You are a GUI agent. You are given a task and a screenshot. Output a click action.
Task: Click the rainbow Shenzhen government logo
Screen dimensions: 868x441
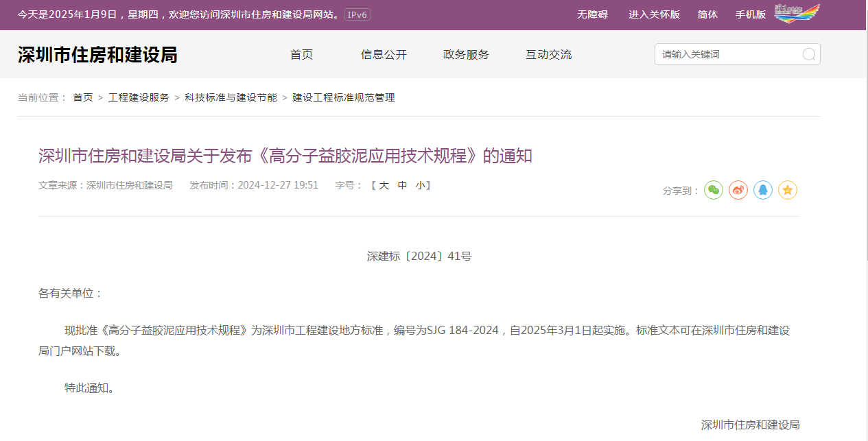point(797,14)
